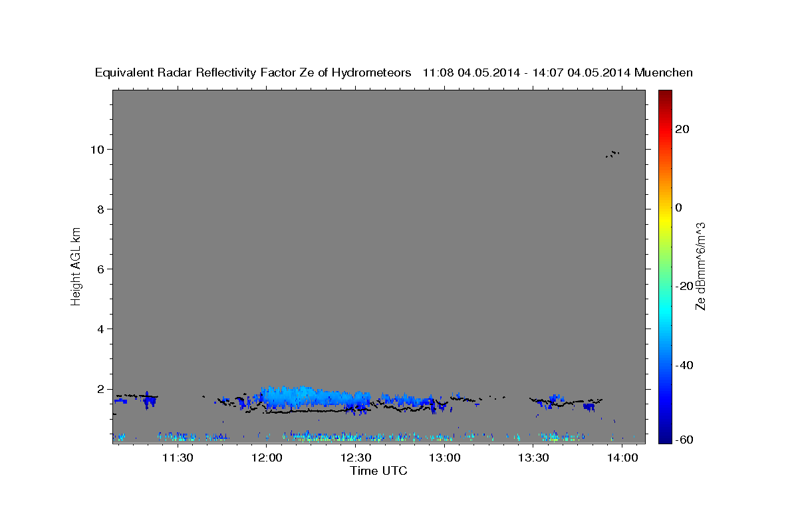Click the cloud echo around 13:35 near 1.7 km
The width and height of the screenshot is (798, 532).
(x=556, y=399)
